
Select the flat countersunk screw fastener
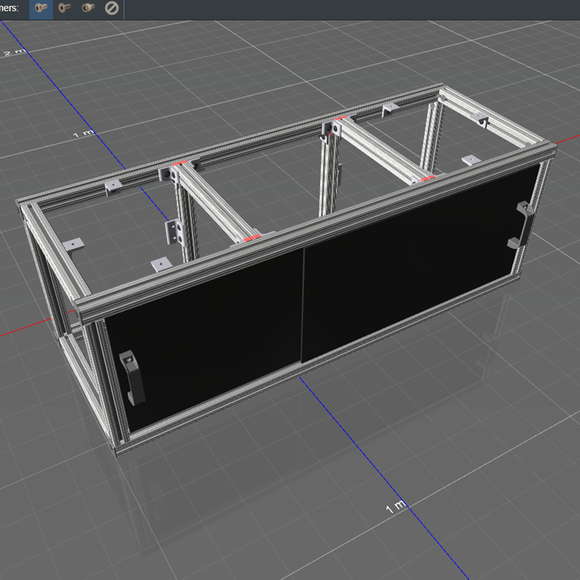point(64,8)
